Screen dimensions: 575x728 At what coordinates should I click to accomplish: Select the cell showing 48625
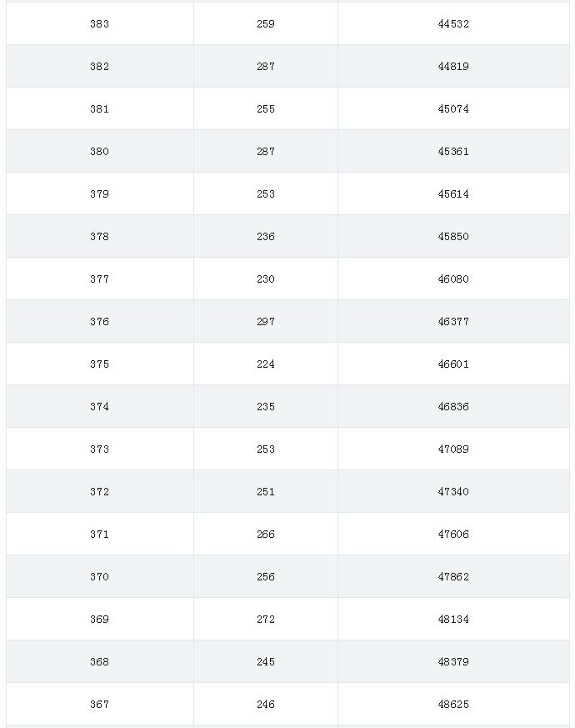pos(453,705)
